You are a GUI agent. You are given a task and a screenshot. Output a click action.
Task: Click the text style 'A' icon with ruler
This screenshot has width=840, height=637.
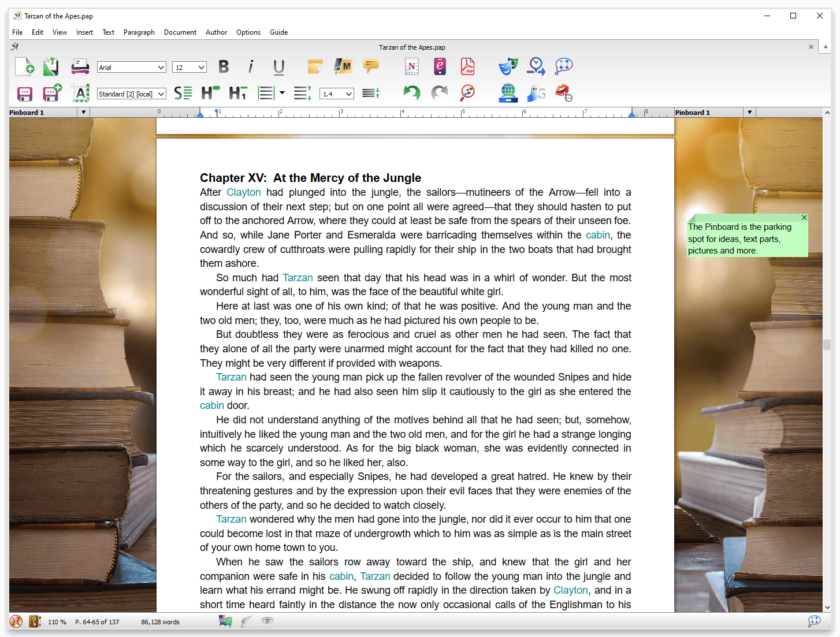point(80,93)
